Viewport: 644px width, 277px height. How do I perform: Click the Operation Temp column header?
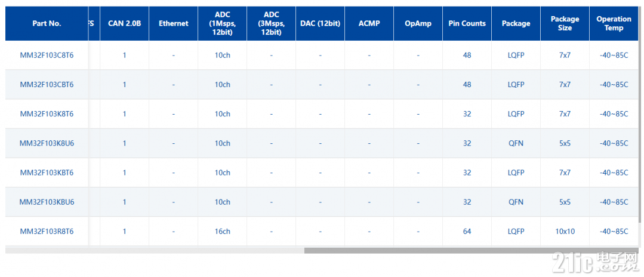614,23
